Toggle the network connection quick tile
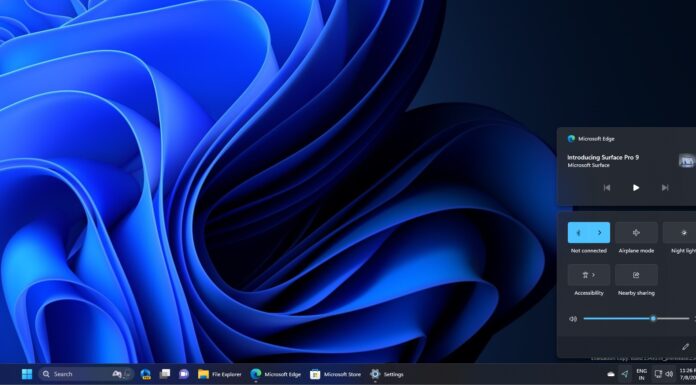 (x=578, y=233)
